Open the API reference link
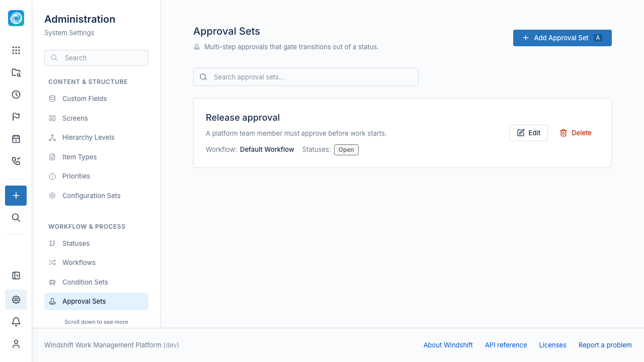 506,345
